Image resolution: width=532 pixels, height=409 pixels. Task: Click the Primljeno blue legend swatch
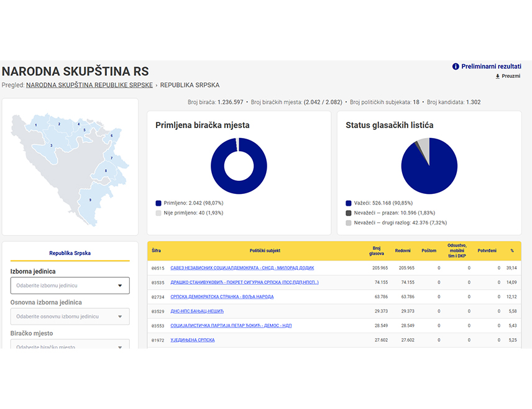coord(158,203)
